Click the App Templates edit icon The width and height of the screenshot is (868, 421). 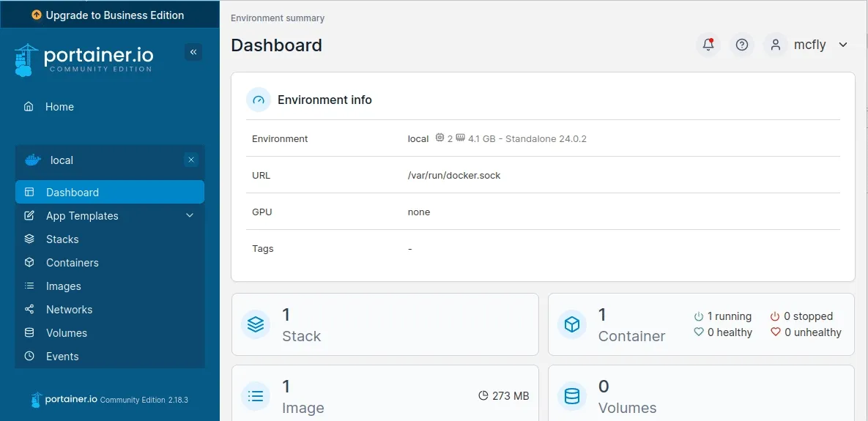[29, 216]
